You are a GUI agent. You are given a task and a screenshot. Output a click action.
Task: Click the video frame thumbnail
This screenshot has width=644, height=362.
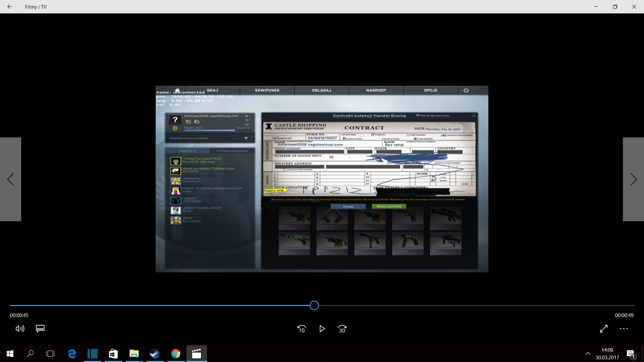[x=322, y=179]
